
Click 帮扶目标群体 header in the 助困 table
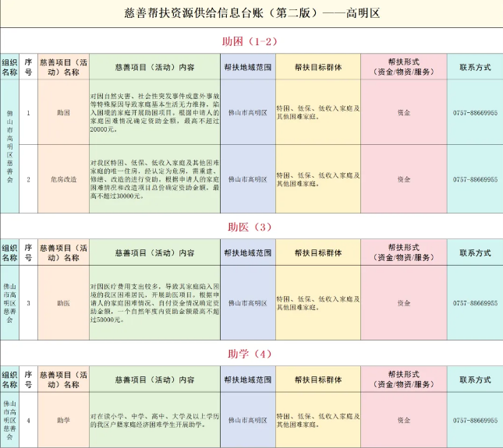click(318, 67)
